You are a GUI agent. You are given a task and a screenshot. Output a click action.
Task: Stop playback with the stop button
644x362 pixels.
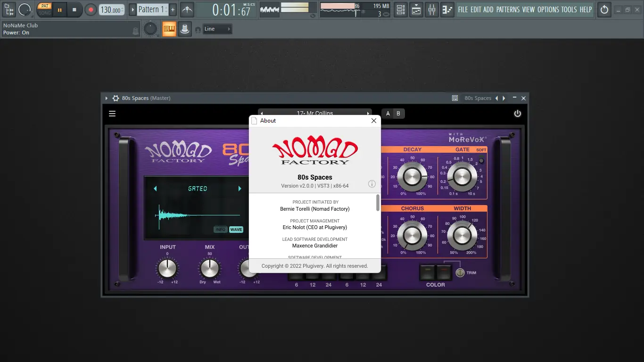click(x=74, y=9)
